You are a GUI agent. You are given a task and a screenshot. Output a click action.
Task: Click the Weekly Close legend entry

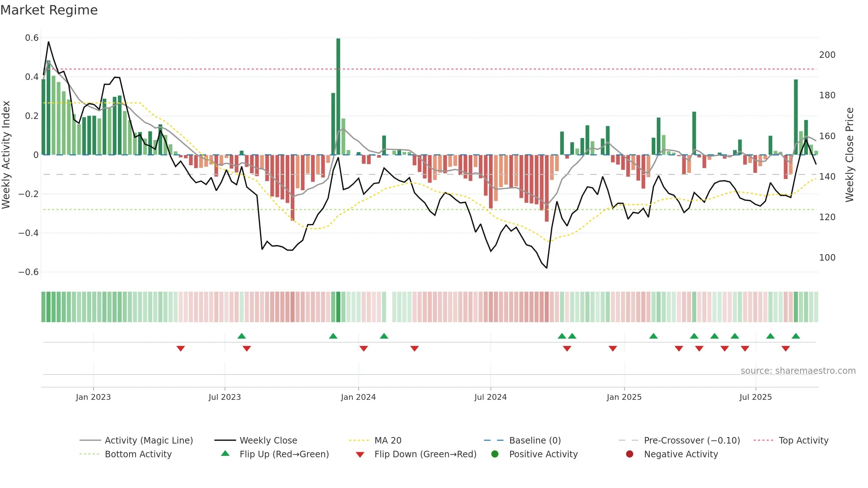click(x=256, y=440)
